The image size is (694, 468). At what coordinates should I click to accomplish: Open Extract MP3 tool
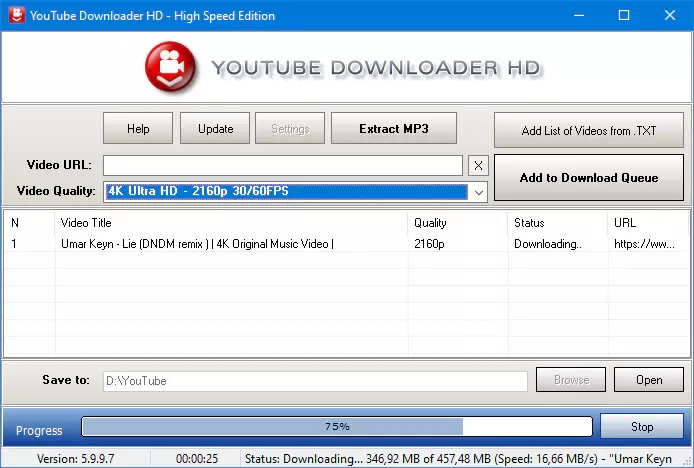(x=394, y=128)
